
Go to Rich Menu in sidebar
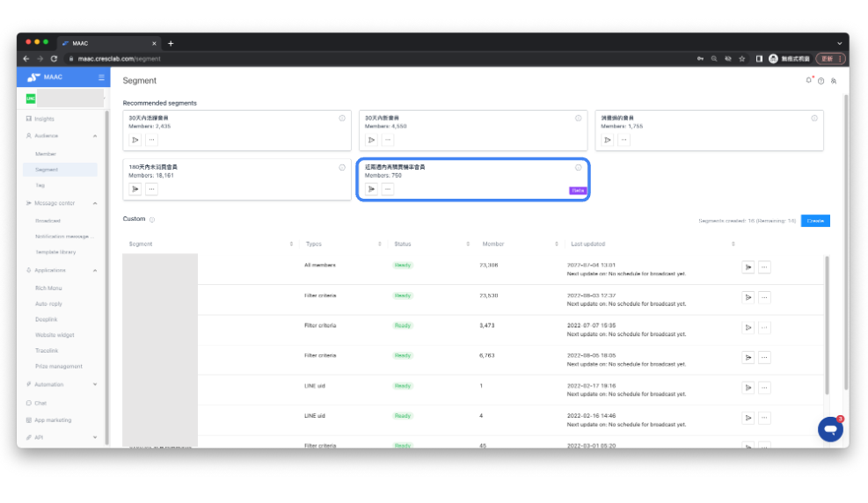[48, 288]
